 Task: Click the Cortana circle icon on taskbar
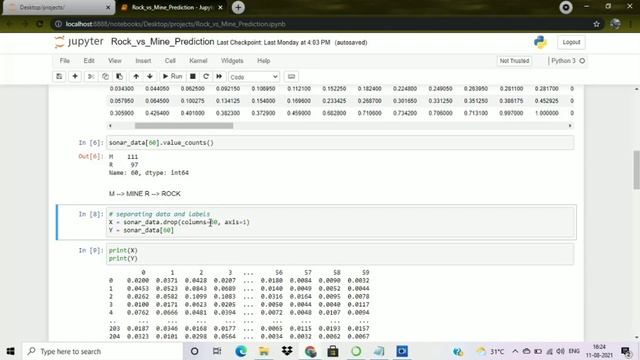194,351
